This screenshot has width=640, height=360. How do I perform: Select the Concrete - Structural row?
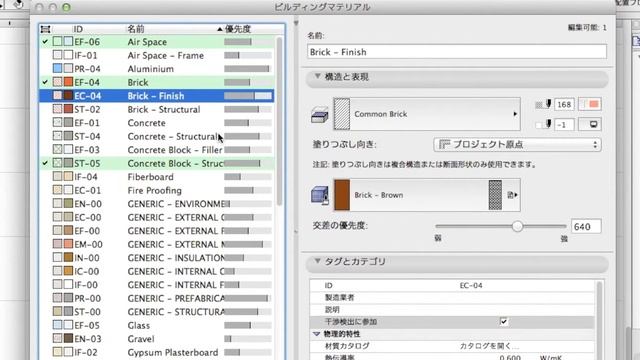(157, 136)
